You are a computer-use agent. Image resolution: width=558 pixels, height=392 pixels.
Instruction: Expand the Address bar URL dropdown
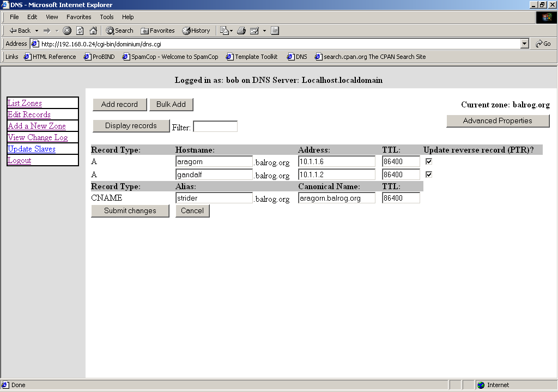(x=525, y=44)
